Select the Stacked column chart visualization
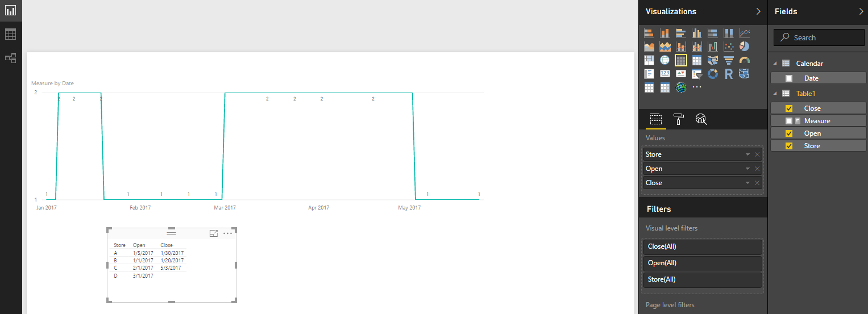The image size is (868, 314). click(665, 33)
